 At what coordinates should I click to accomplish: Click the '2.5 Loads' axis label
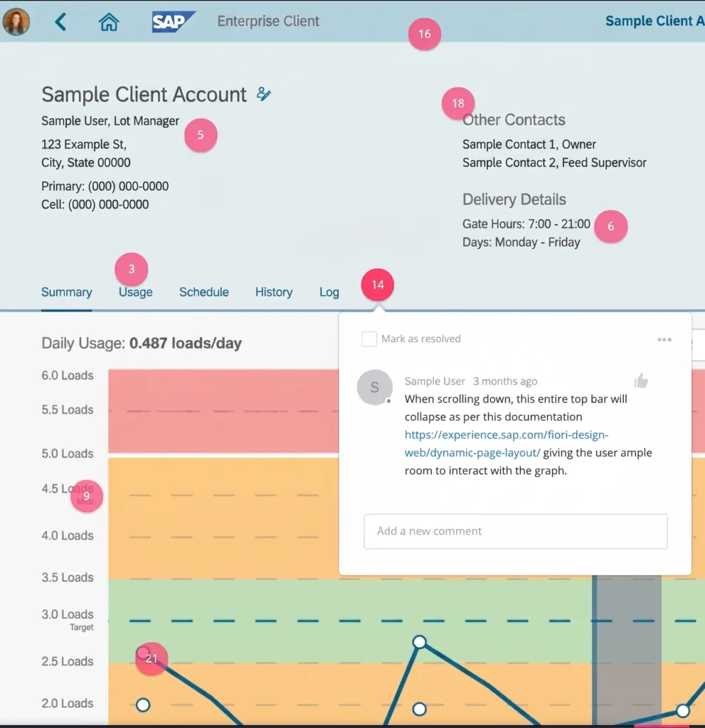pyautogui.click(x=68, y=662)
